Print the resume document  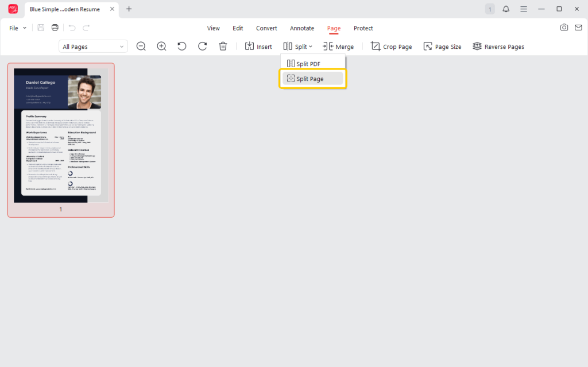pos(55,27)
